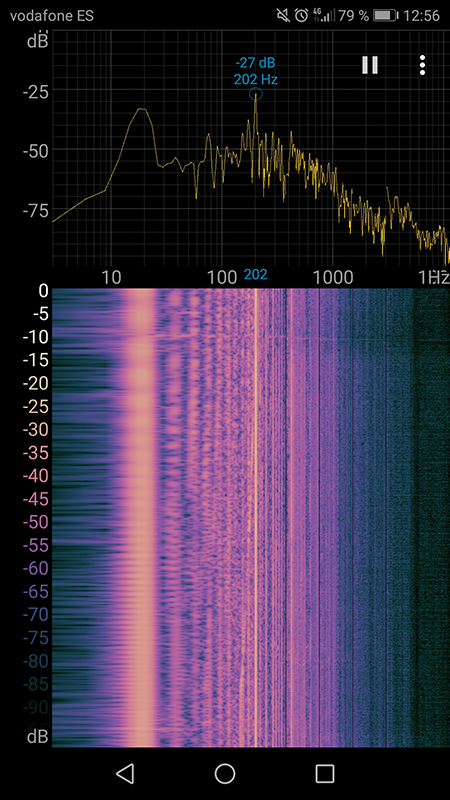Tap the -50 dB level on spectrum axis
This screenshot has height=800, width=450.
(x=36, y=151)
